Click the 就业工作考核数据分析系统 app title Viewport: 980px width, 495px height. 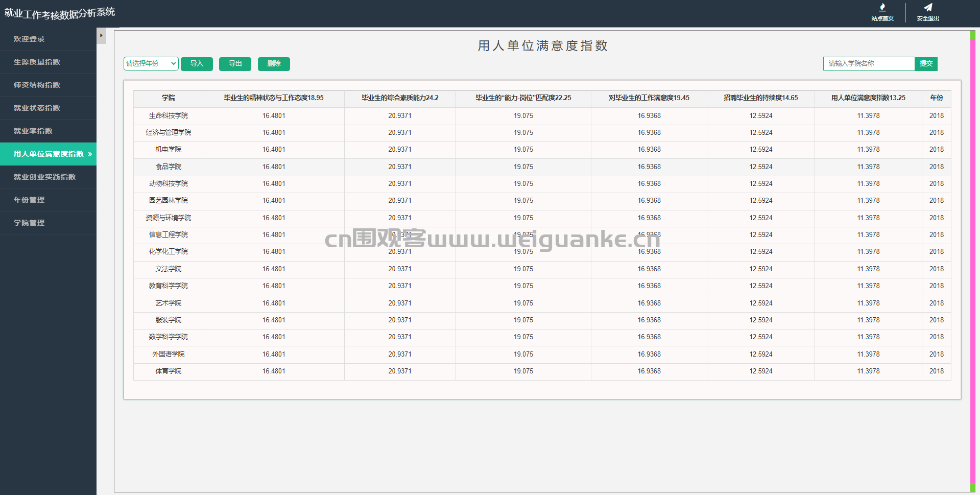60,13
